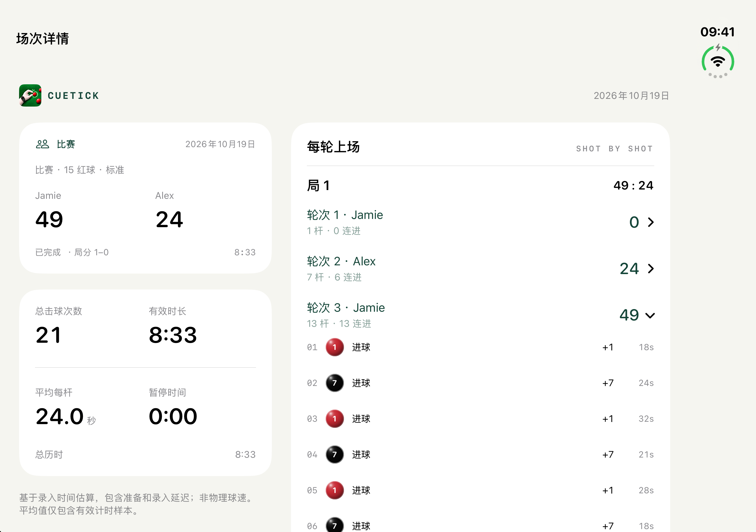Screen dimensions: 756x532
Task: Click the 每轮上场 section heading
Action: (x=333, y=147)
